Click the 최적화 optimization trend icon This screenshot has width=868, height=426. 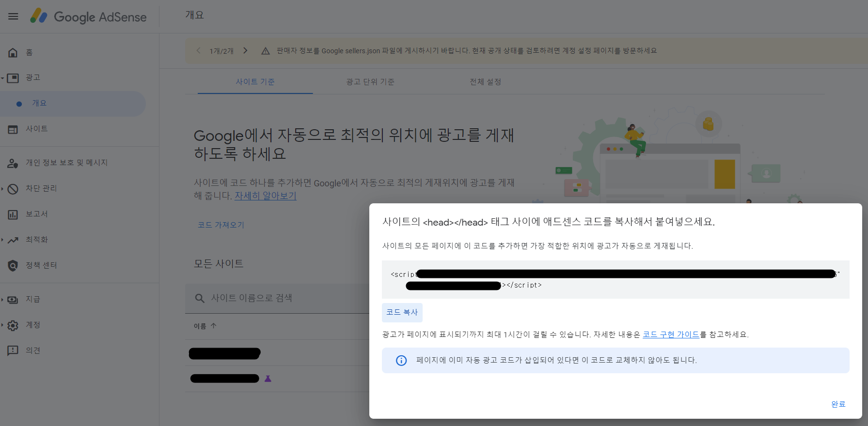point(13,240)
